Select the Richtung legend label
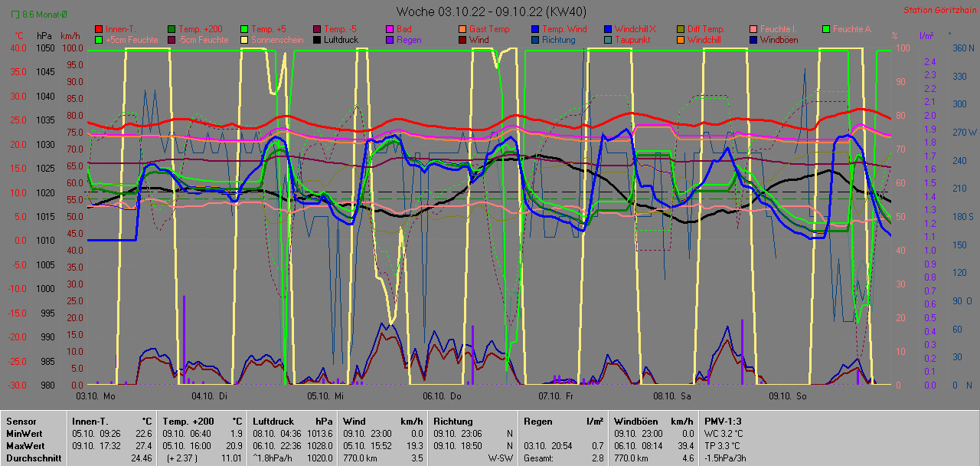The height and width of the screenshot is (466, 980). pyautogui.click(x=559, y=40)
